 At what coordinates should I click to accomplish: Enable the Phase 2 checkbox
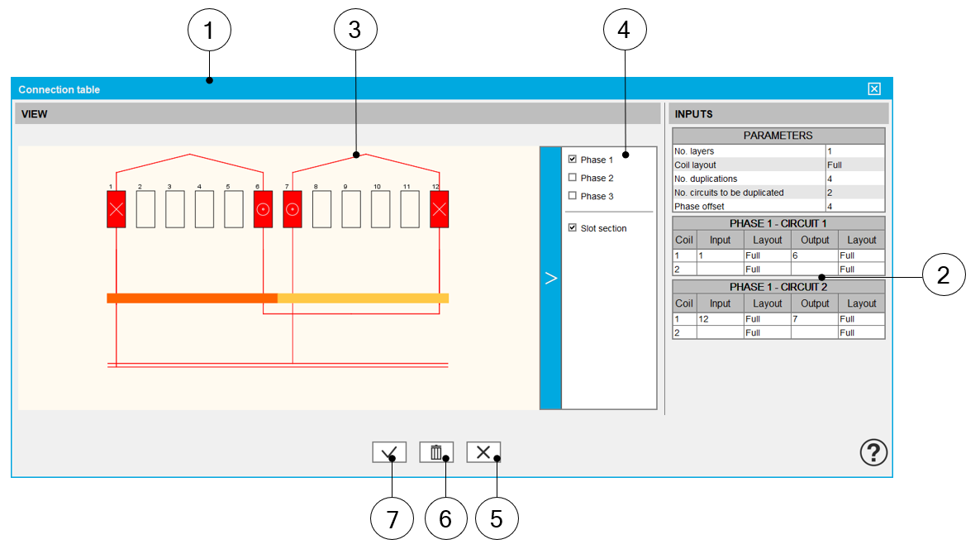573,178
